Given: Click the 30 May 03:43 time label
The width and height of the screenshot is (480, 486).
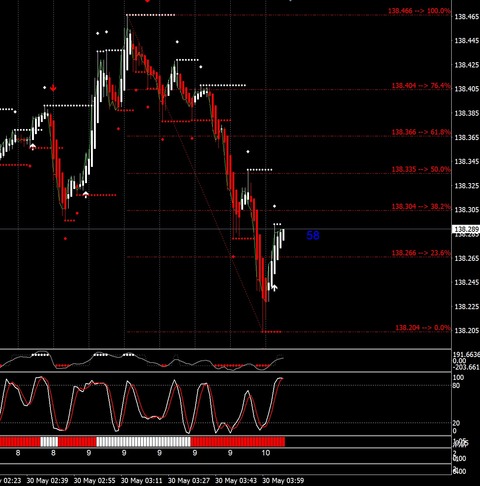Looking at the screenshot, I should coord(236,481).
